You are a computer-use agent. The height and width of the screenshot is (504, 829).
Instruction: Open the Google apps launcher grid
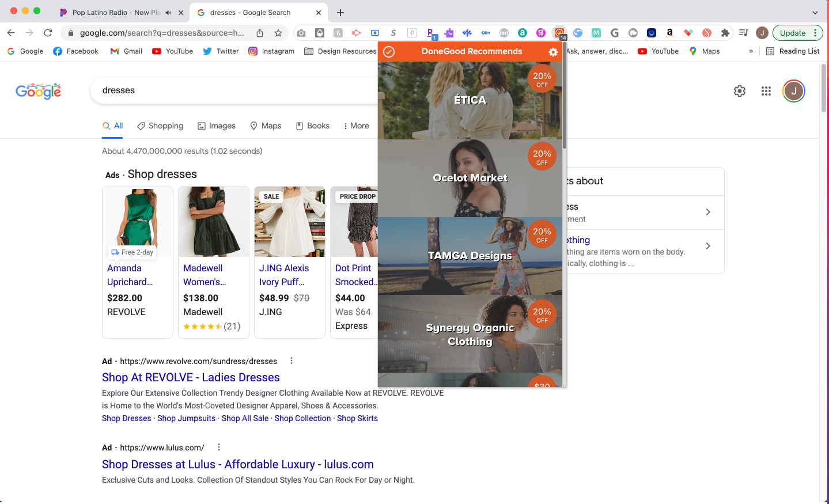[766, 90]
